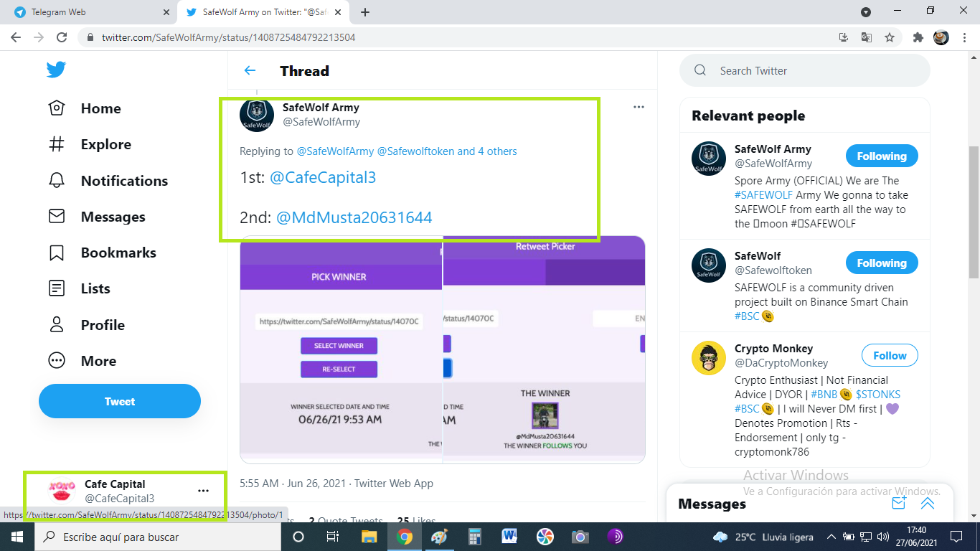Go back using the Thread back arrow
The image size is (980, 551).
click(250, 70)
